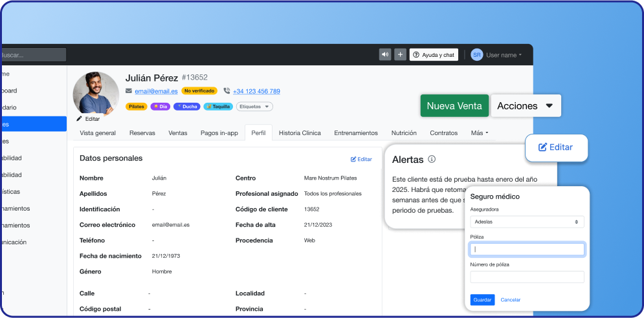Click the SR user avatar circle
Viewport: 644px width, 318px height.
[477, 54]
